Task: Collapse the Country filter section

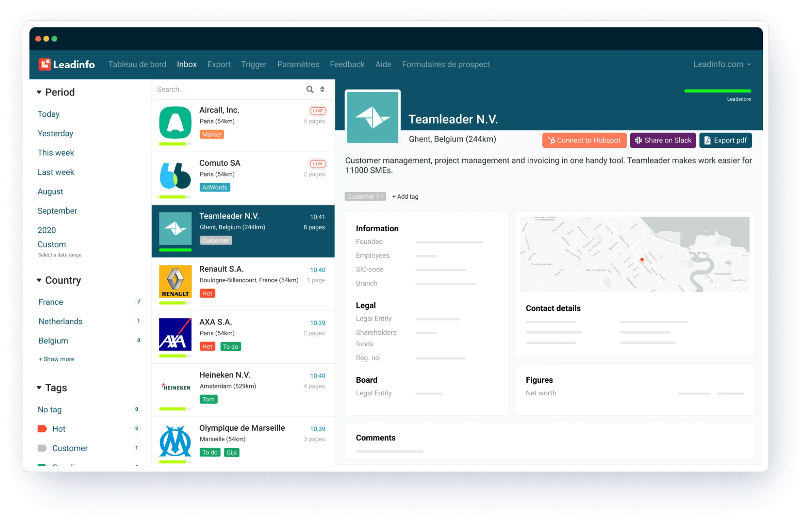Action: [39, 280]
